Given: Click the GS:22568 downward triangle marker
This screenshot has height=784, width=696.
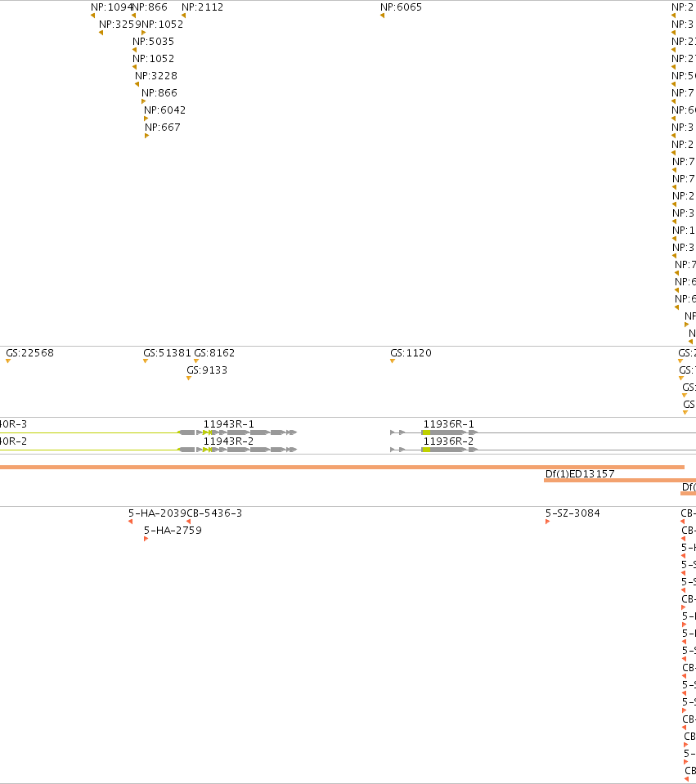Looking at the screenshot, I should (8, 361).
